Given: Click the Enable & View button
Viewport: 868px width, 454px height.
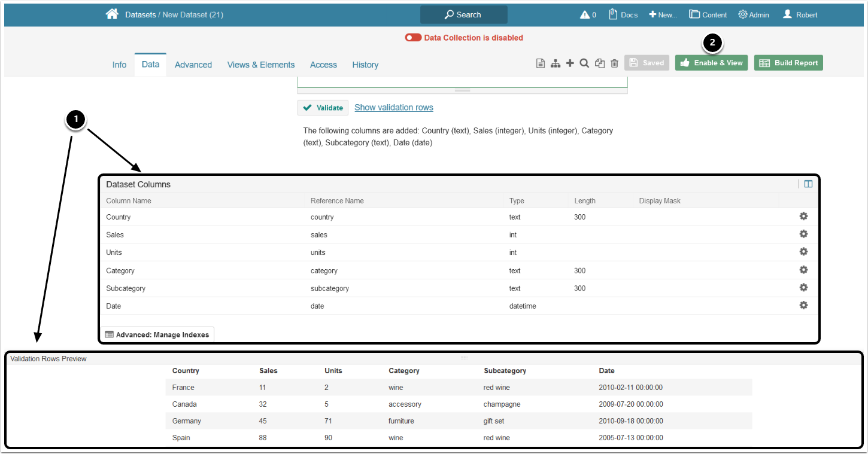Looking at the screenshot, I should click(x=711, y=63).
